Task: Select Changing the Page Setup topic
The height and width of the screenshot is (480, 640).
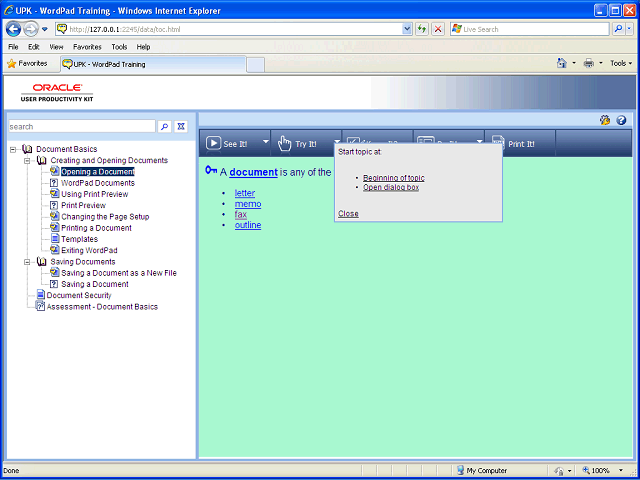Action: 105,217
